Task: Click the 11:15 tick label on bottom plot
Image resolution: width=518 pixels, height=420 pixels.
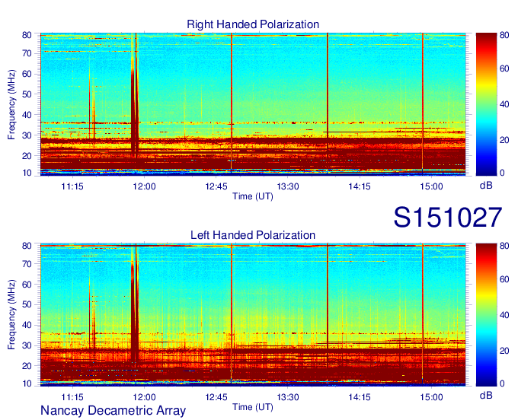Action: pyautogui.click(x=72, y=397)
